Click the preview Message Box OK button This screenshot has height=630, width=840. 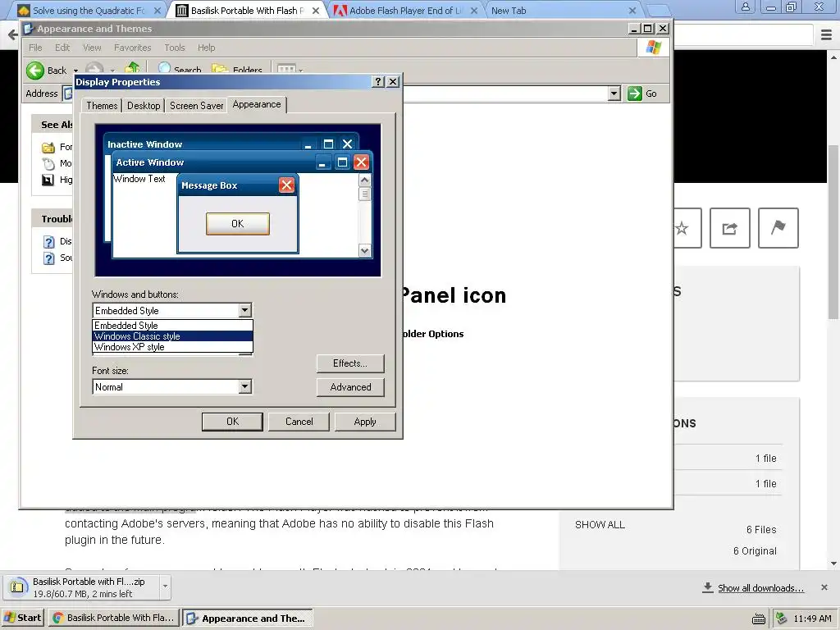click(x=237, y=223)
